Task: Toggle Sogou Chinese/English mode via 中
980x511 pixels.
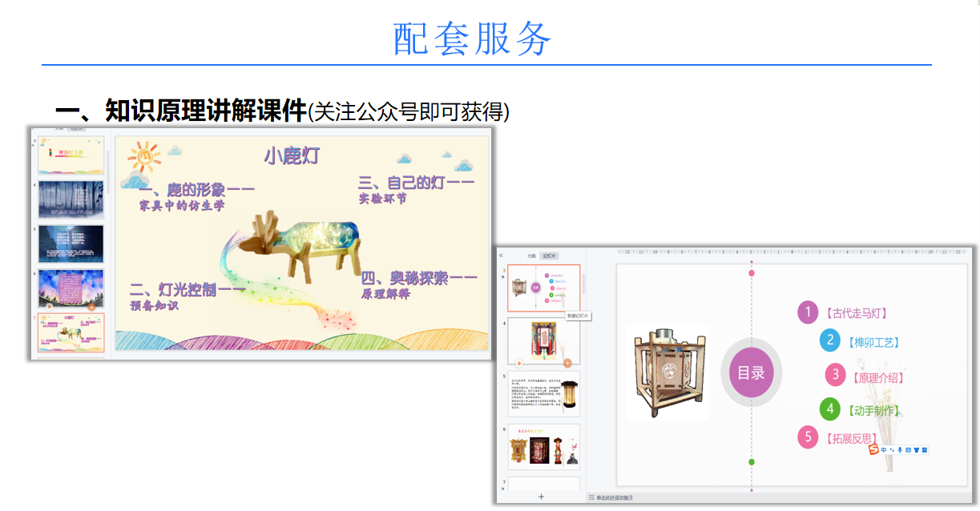Action: point(884,450)
